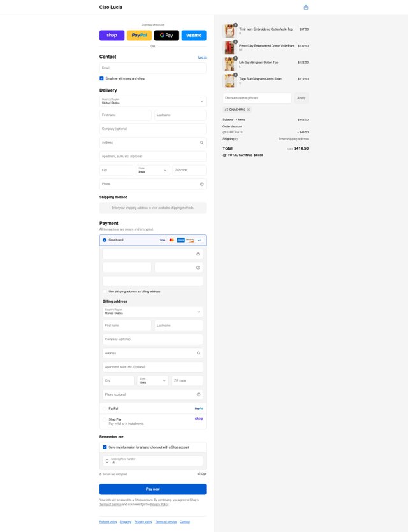
Task: Click Timir Ivory Embroidered Top thumbnail
Action: (x=229, y=31)
